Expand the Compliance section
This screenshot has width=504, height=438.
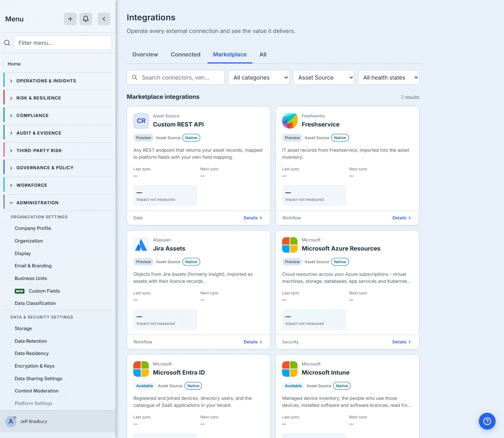58,116
